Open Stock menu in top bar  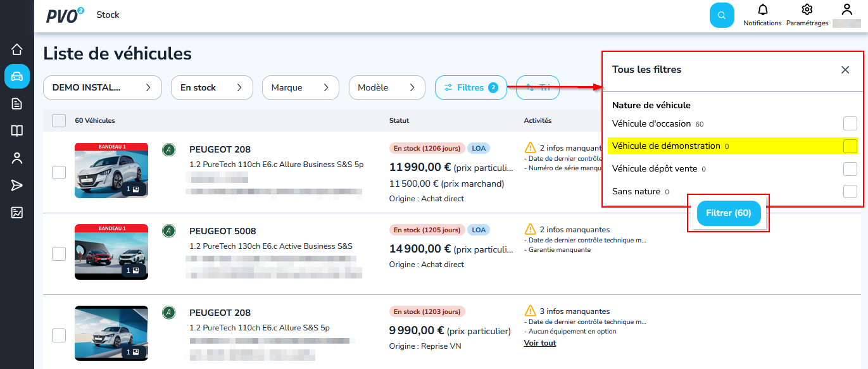coord(108,15)
